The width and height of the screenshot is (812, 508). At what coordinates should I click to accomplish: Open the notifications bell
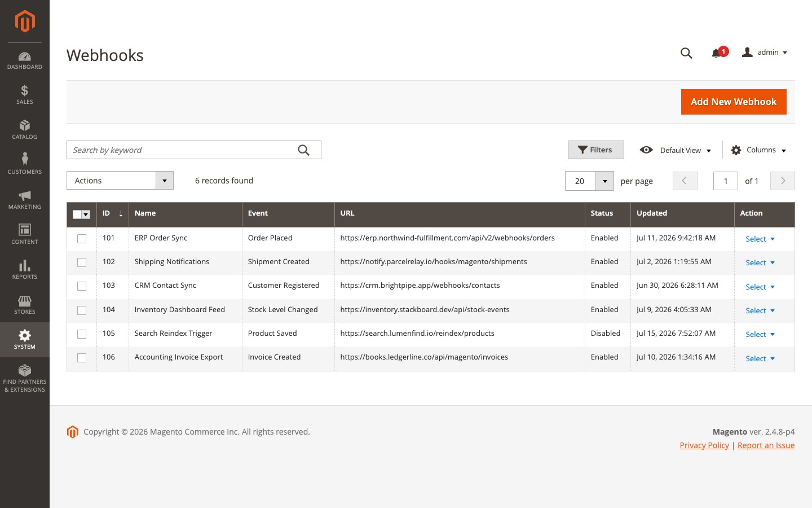tap(716, 53)
